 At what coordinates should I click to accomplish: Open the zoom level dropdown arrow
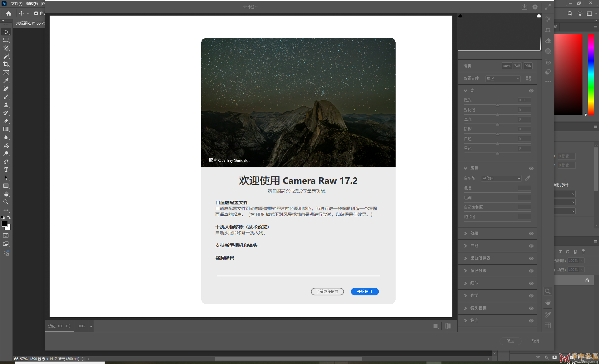coord(91,326)
